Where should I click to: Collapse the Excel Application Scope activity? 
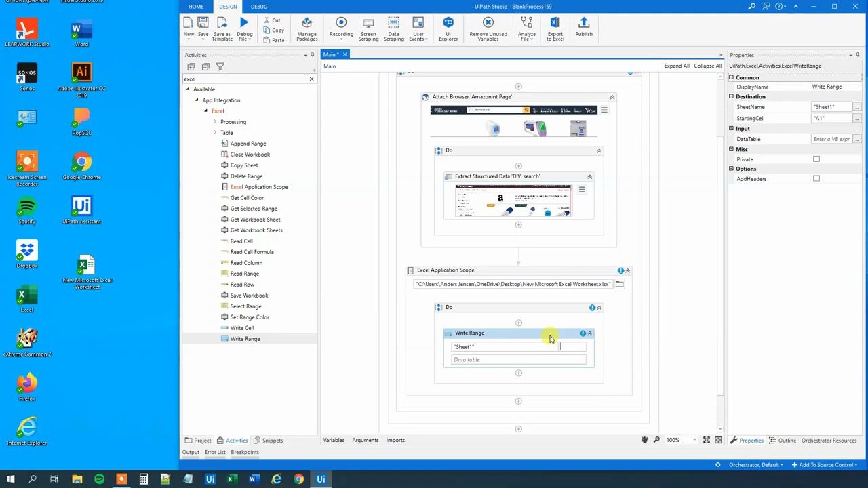(627, 270)
